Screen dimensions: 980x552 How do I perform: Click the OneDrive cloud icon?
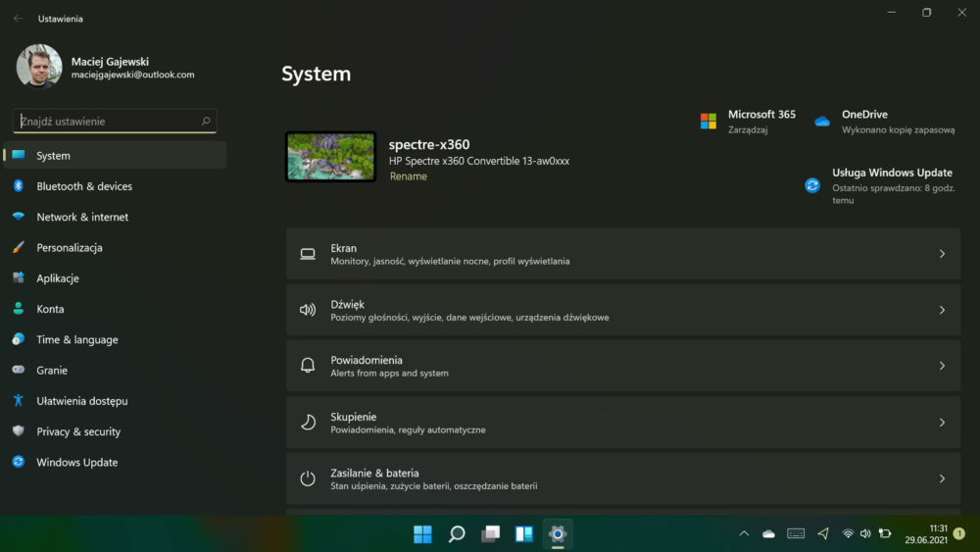822,122
